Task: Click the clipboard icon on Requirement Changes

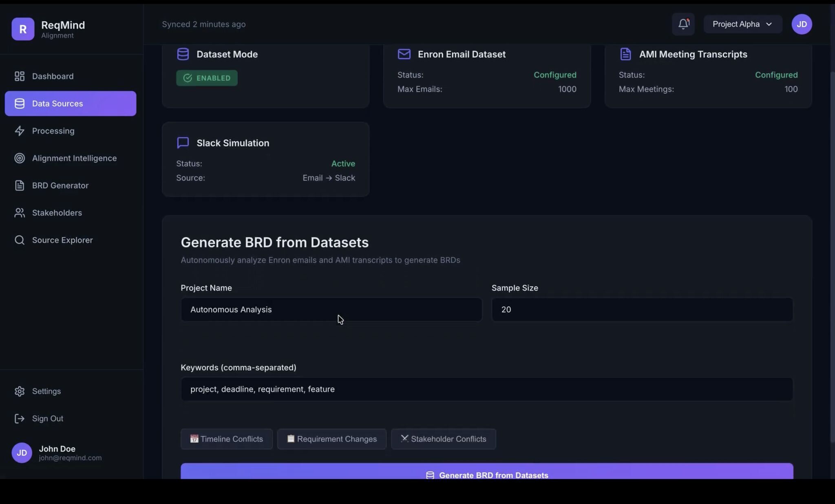Action: pyautogui.click(x=291, y=438)
